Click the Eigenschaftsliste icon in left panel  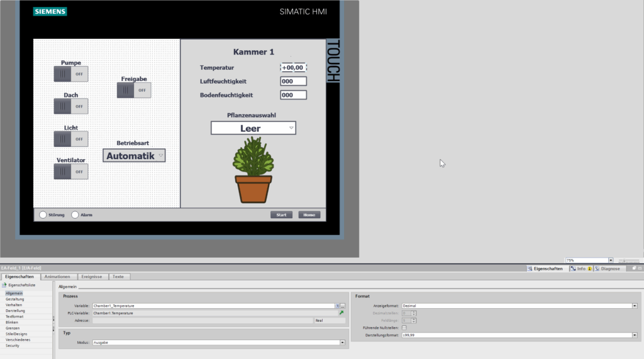(x=4, y=285)
